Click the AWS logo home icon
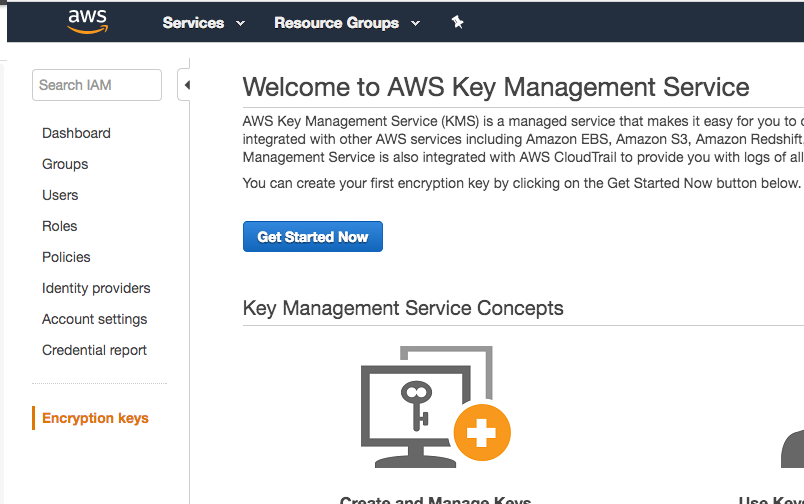The width and height of the screenshot is (804, 504). click(x=88, y=22)
